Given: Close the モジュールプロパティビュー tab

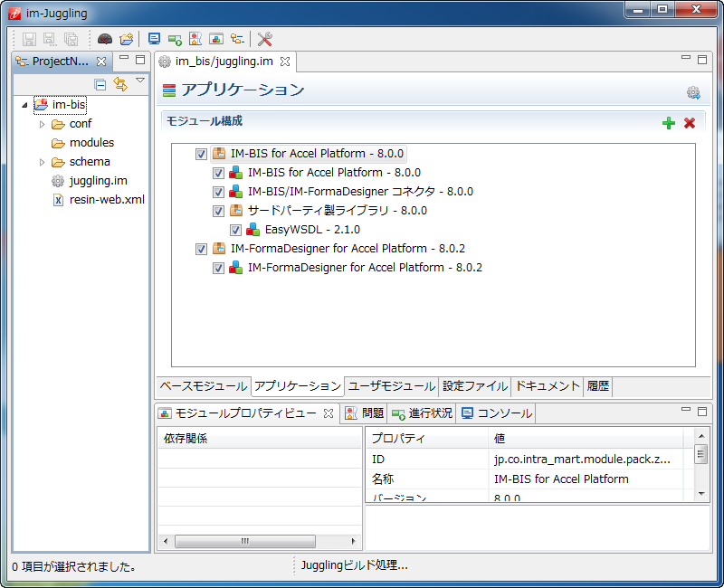Looking at the screenshot, I should tap(329, 413).
